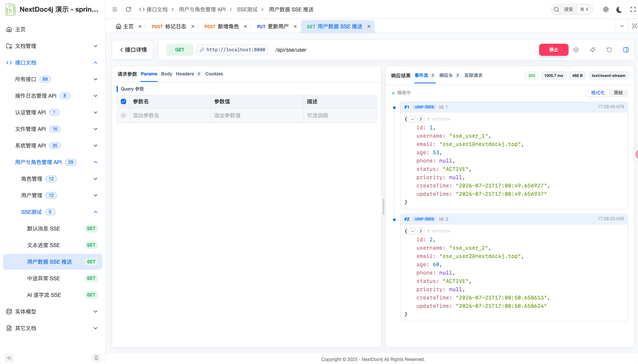This screenshot has width=638, height=364.
Task: Close the POST 新增角色 tab
Action: 245,26
